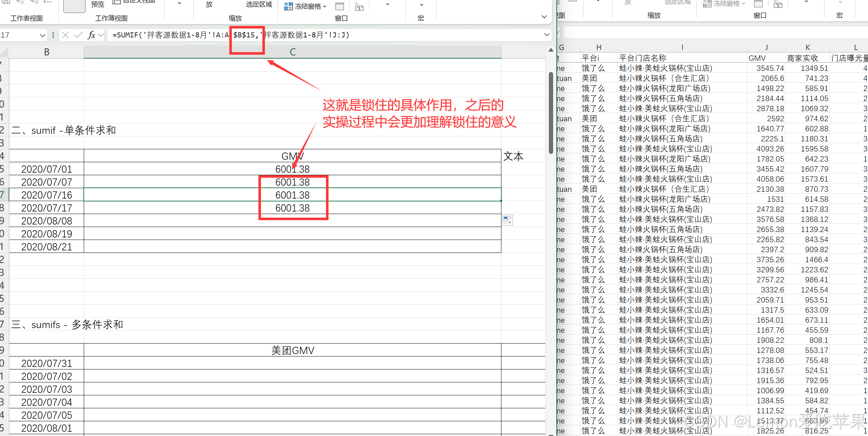Confirm the formula with checkmark icon
Viewport: 868px width, 436px height.
pos(78,35)
